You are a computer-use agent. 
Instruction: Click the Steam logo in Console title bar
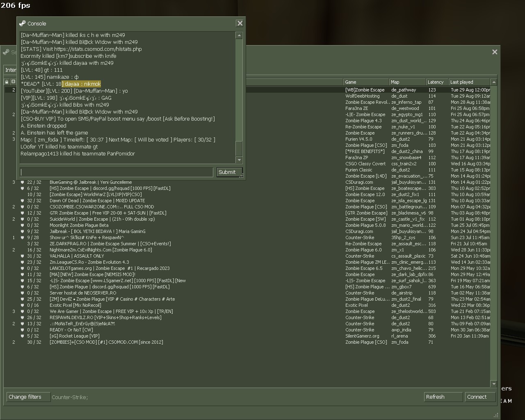tap(23, 23)
